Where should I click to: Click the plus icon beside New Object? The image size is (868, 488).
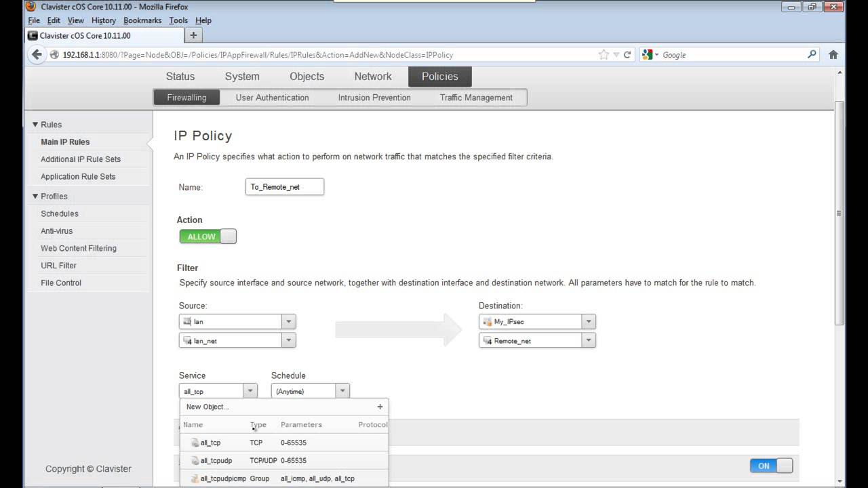coord(380,407)
